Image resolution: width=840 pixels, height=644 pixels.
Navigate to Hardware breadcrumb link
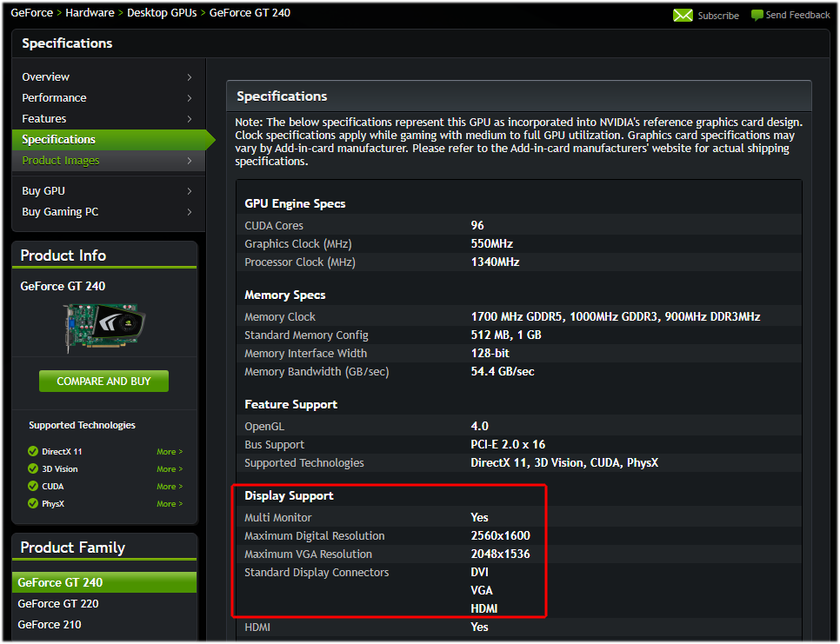click(90, 13)
